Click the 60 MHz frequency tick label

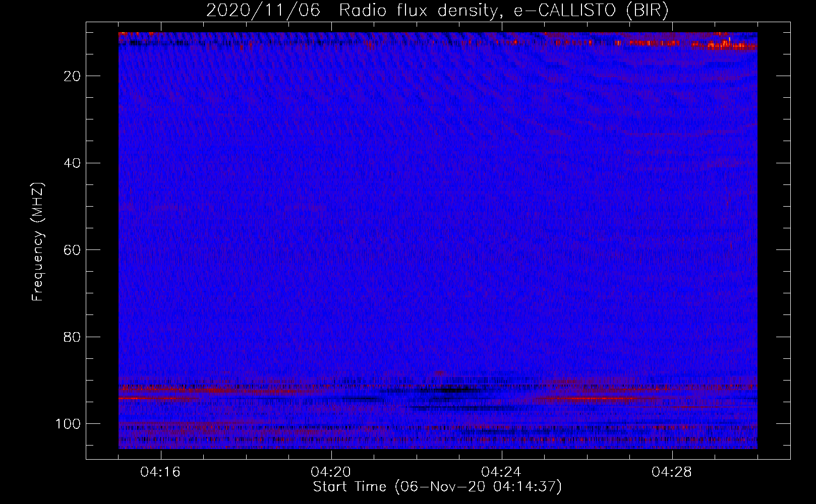pos(73,250)
